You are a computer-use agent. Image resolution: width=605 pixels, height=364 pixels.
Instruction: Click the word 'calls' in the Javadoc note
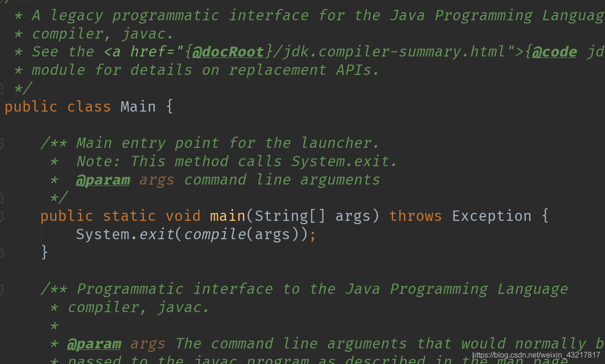pos(259,161)
